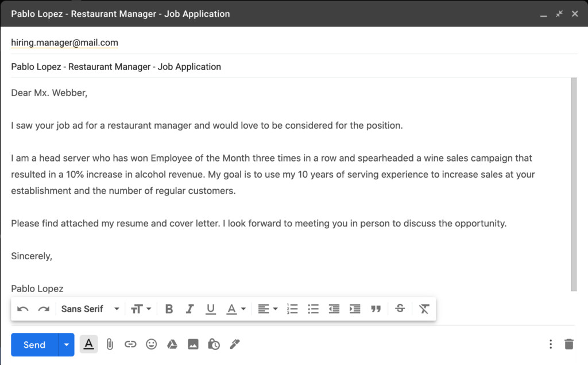
Task: Toggle bold formatting
Action: pyautogui.click(x=169, y=309)
